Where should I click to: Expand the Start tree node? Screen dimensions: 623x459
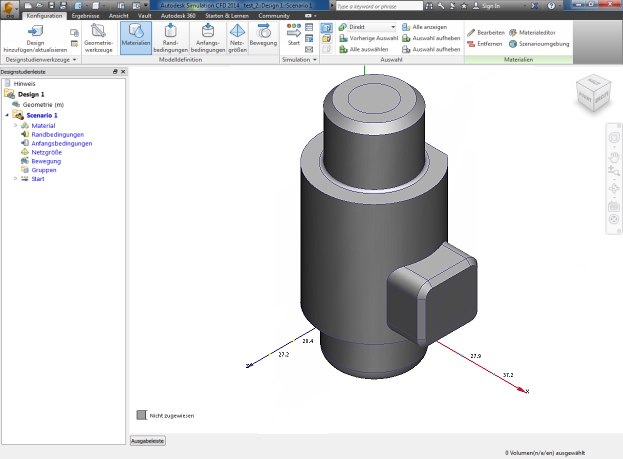(x=15, y=179)
